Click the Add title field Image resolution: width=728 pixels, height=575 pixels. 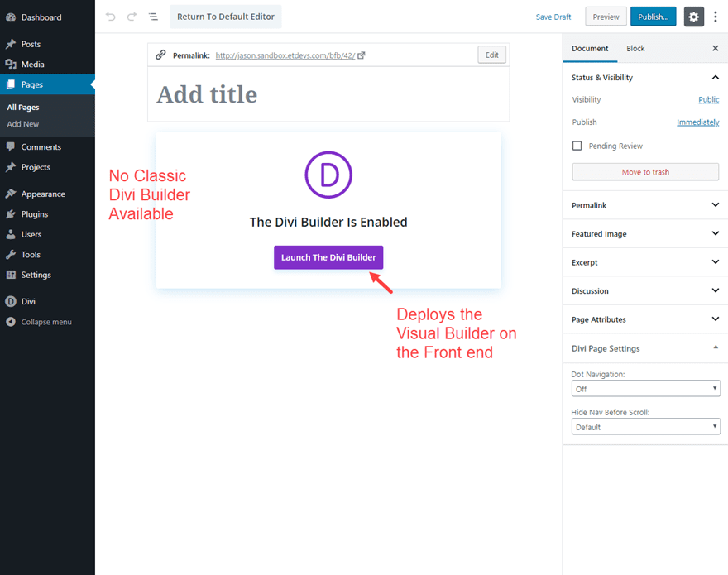tap(328, 94)
